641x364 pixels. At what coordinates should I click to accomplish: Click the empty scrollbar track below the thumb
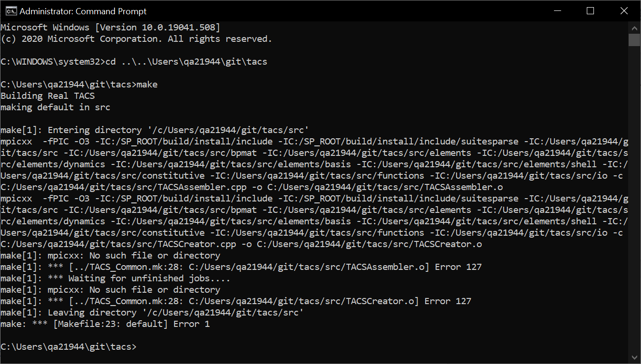[x=634, y=199]
